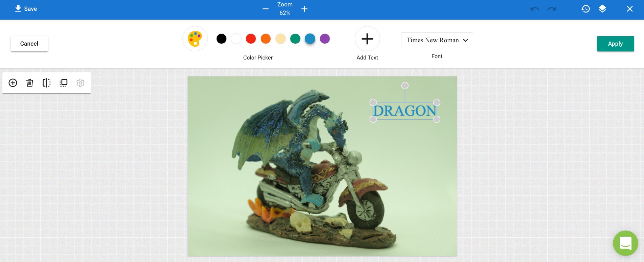Click the add circle-plus tool icon
This screenshot has height=262, width=644.
[x=13, y=83]
